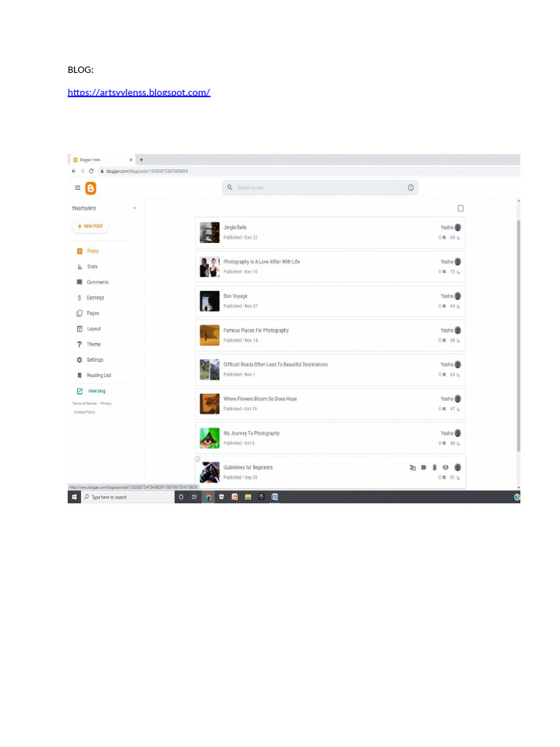
Task: Select the Guidelines for Beginners post check circle
Action: tap(198, 460)
